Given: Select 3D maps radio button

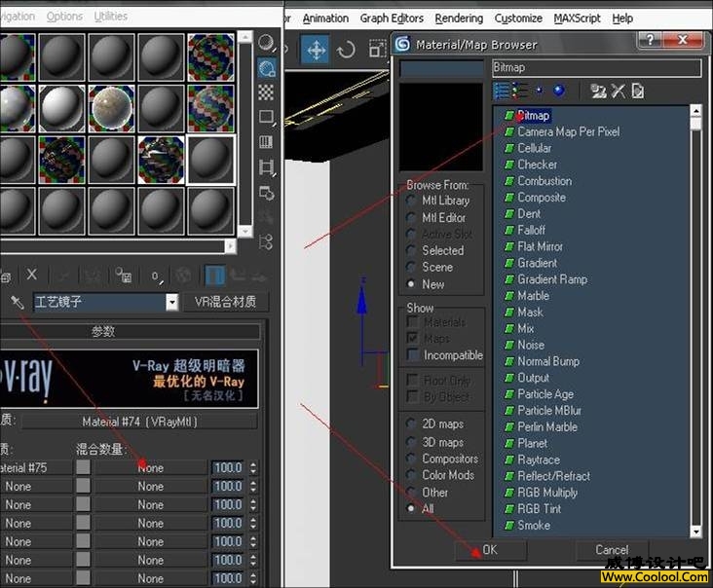Looking at the screenshot, I should [x=411, y=442].
